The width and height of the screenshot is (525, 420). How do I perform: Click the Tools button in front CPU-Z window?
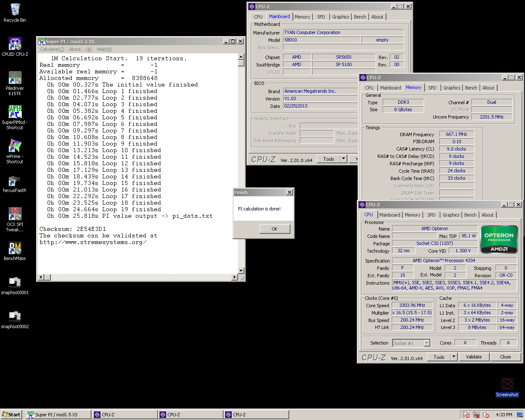pyautogui.click(x=439, y=357)
